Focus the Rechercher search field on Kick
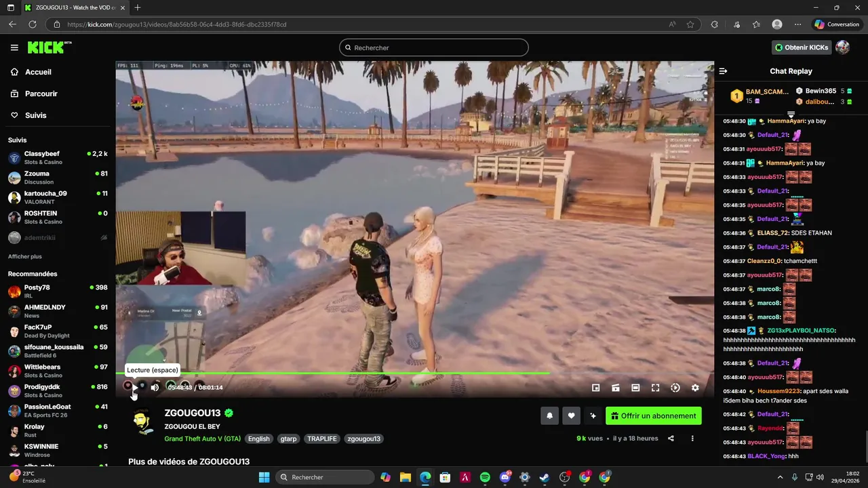Viewport: 868px width, 488px height. pos(434,47)
